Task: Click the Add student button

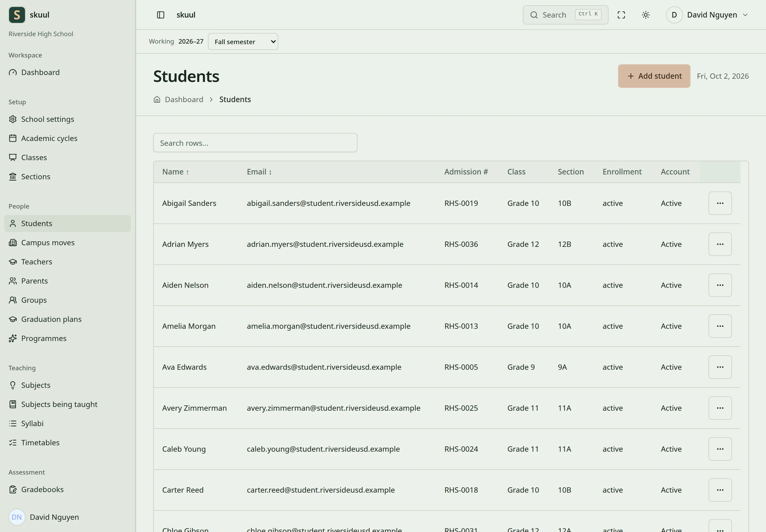Action: [654, 76]
